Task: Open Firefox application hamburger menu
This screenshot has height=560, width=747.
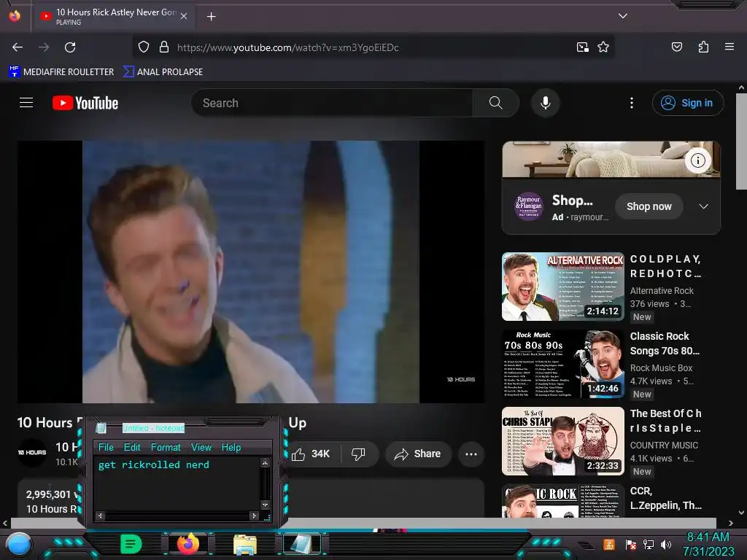Action: [729, 47]
